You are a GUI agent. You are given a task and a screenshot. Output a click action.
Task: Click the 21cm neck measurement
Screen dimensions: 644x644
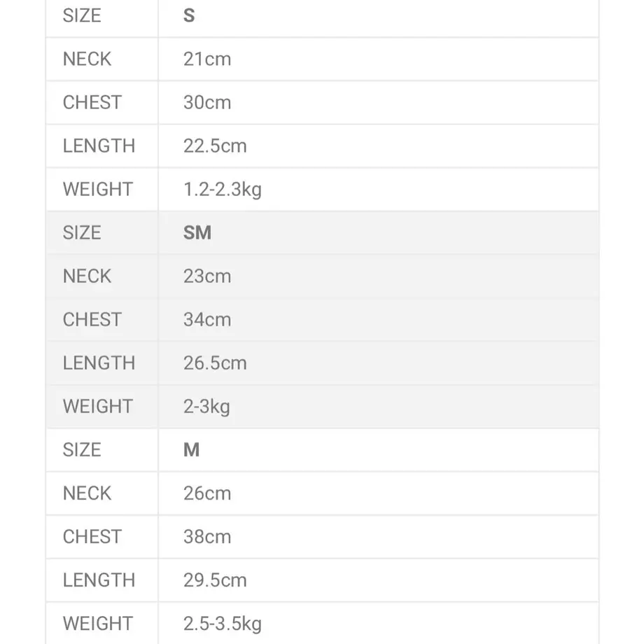coord(207,59)
